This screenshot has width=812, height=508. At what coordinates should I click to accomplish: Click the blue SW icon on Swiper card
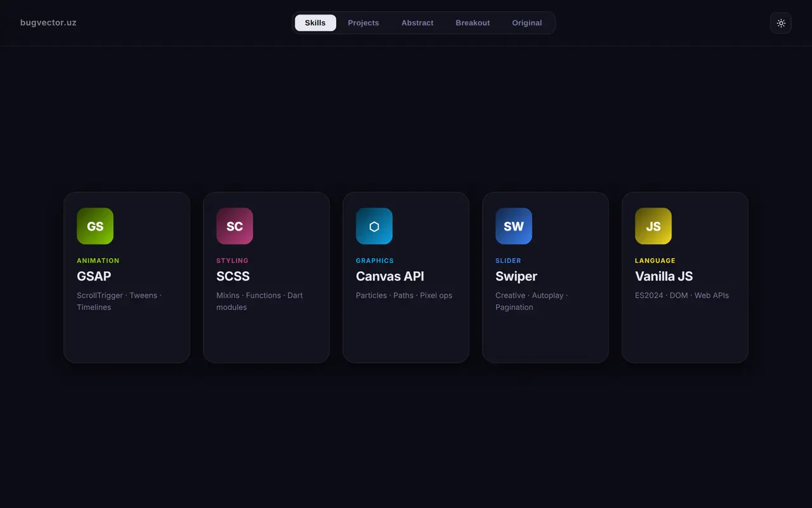click(x=514, y=226)
